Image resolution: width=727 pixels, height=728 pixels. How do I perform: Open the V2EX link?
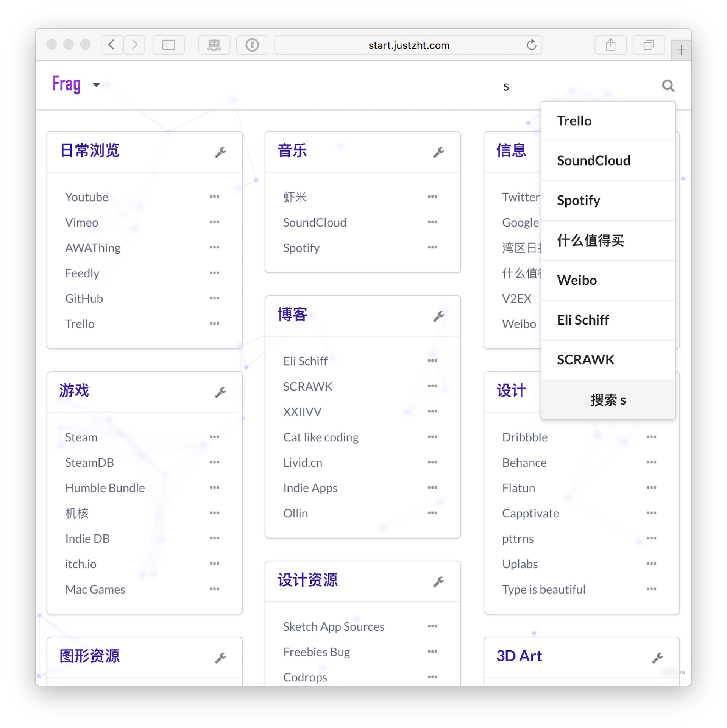(517, 298)
